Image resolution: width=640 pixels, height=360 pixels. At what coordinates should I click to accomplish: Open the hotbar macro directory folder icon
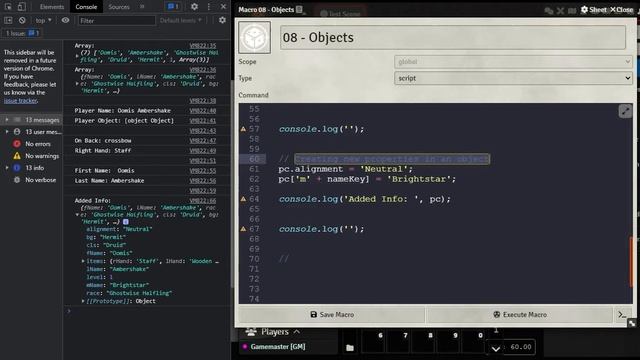coord(350,348)
